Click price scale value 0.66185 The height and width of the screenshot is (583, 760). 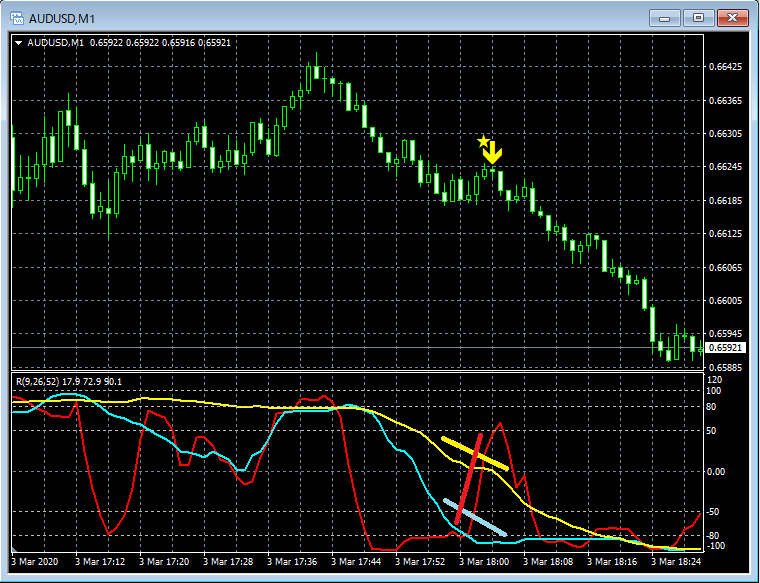point(725,200)
